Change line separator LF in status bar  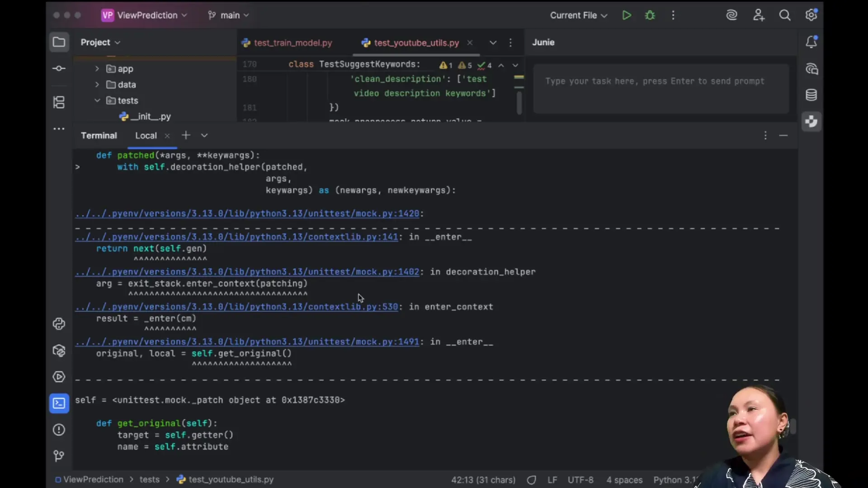pos(552,480)
